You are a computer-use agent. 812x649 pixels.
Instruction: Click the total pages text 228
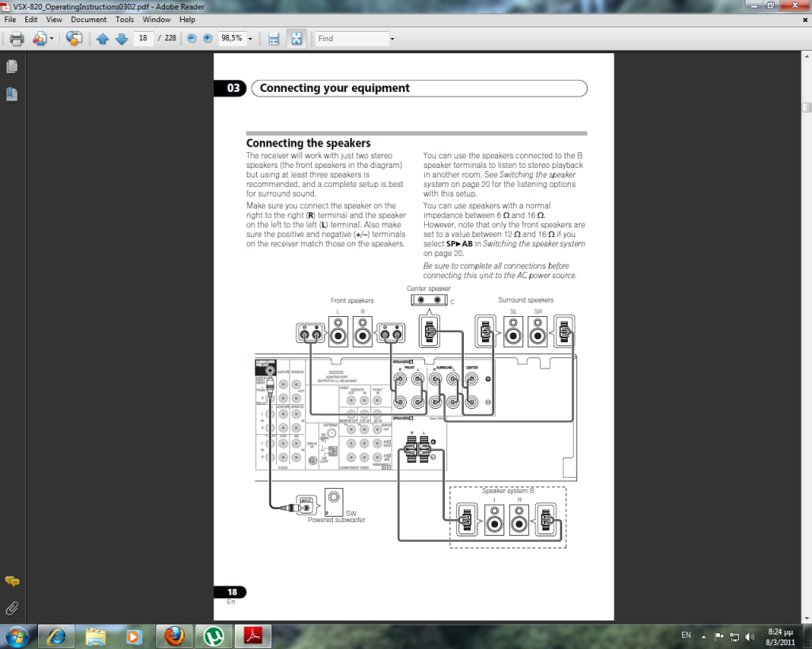pos(170,38)
